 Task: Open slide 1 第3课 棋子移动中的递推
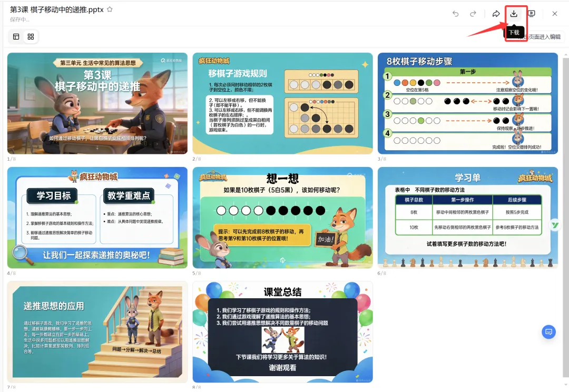(97, 103)
